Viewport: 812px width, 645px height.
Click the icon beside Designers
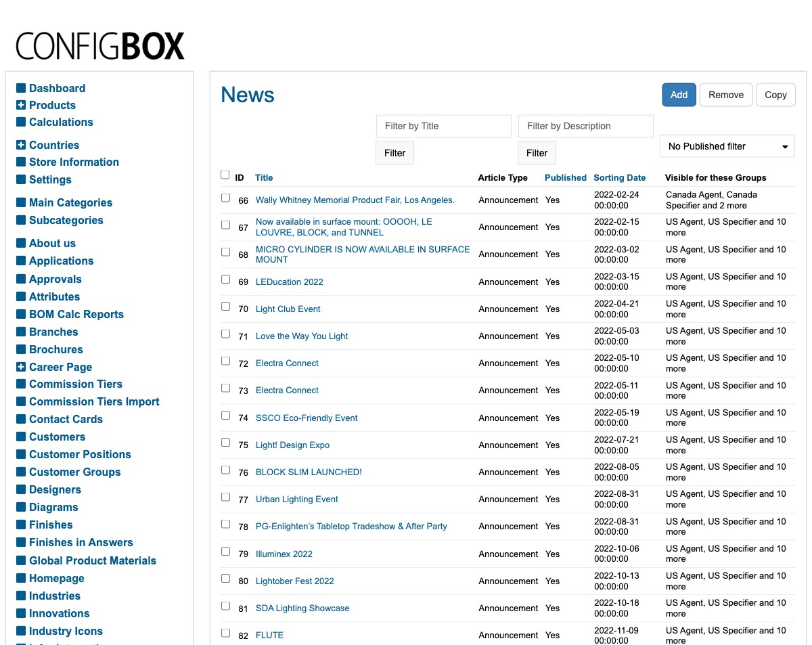pos(21,489)
